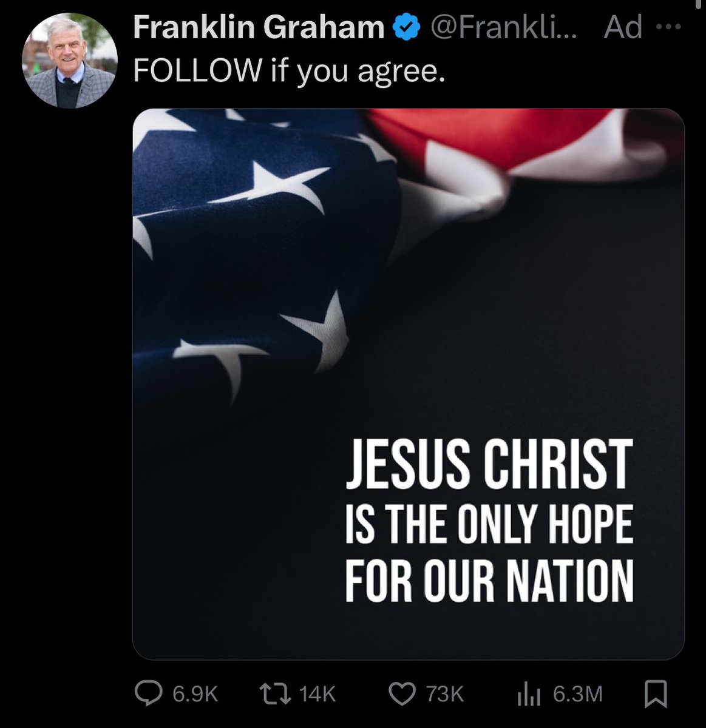
Task: Open the three-dot more options menu
Action: 670,27
